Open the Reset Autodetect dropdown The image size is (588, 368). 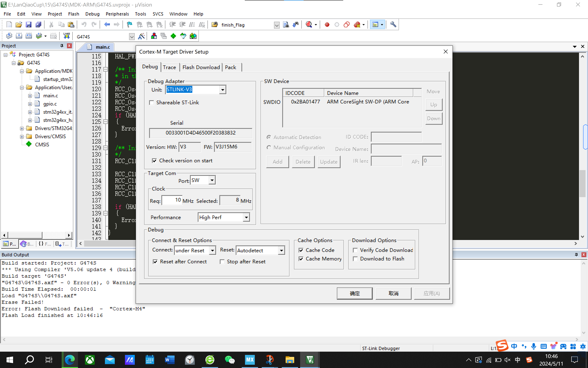(281, 250)
